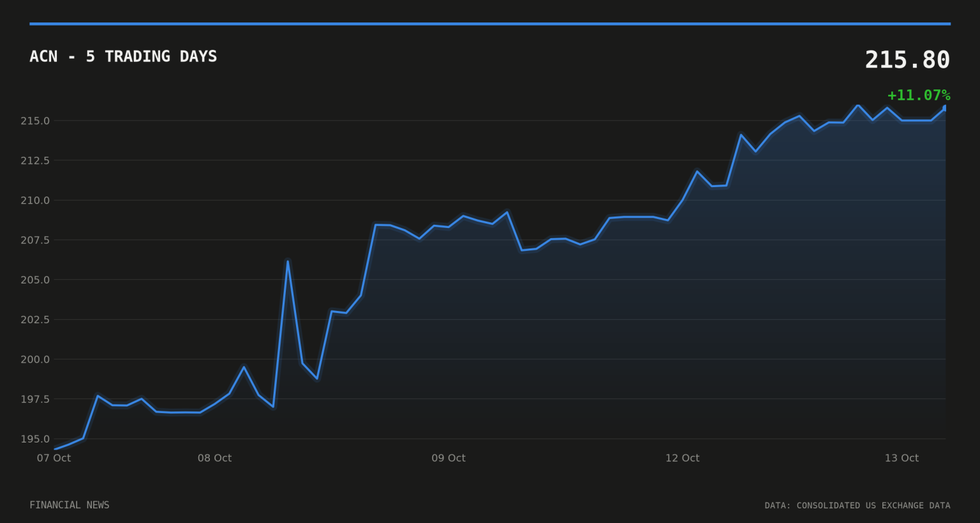Click the 195.0 y-axis label
980x523 pixels.
point(35,439)
